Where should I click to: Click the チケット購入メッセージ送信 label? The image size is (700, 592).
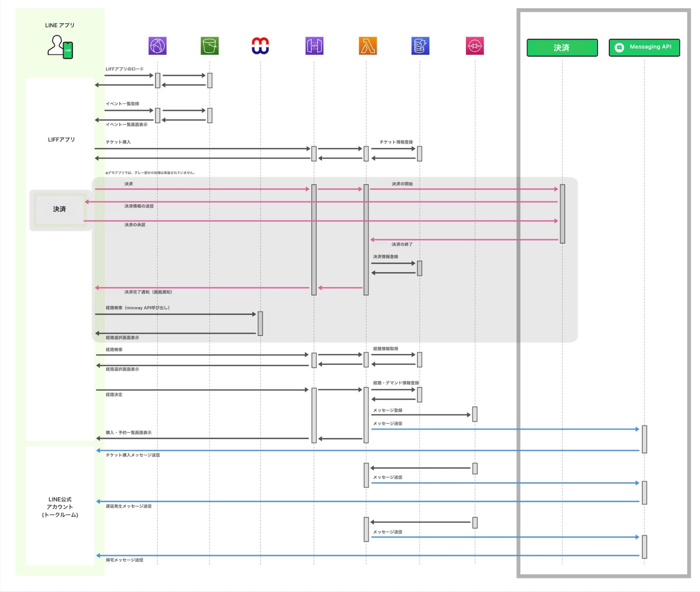(133, 455)
